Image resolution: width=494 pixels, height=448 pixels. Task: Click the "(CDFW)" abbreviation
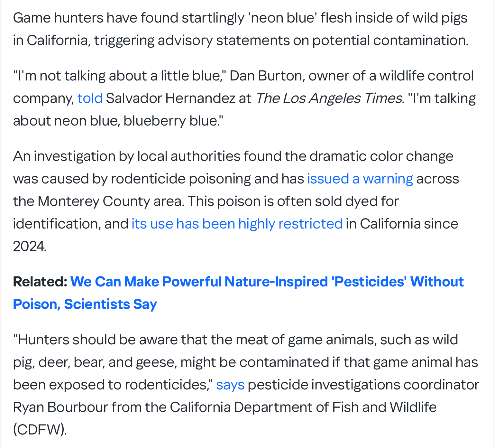(x=40, y=430)
